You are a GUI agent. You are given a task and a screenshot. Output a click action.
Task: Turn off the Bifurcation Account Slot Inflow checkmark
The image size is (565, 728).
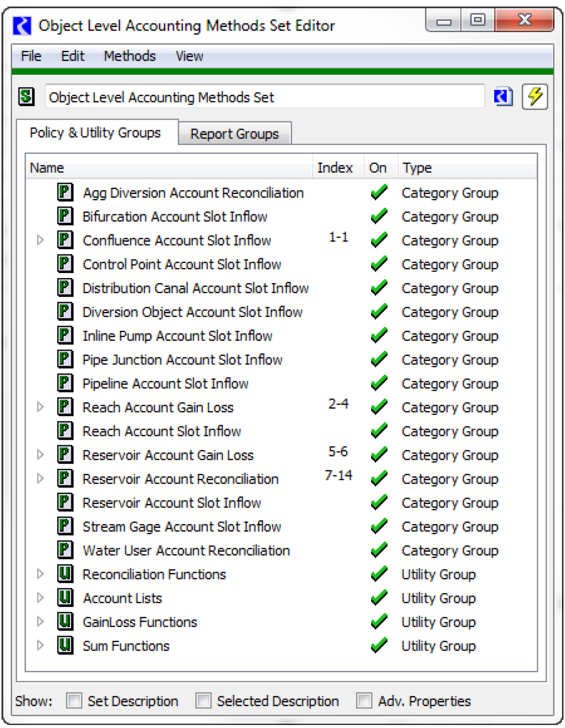[x=379, y=216]
